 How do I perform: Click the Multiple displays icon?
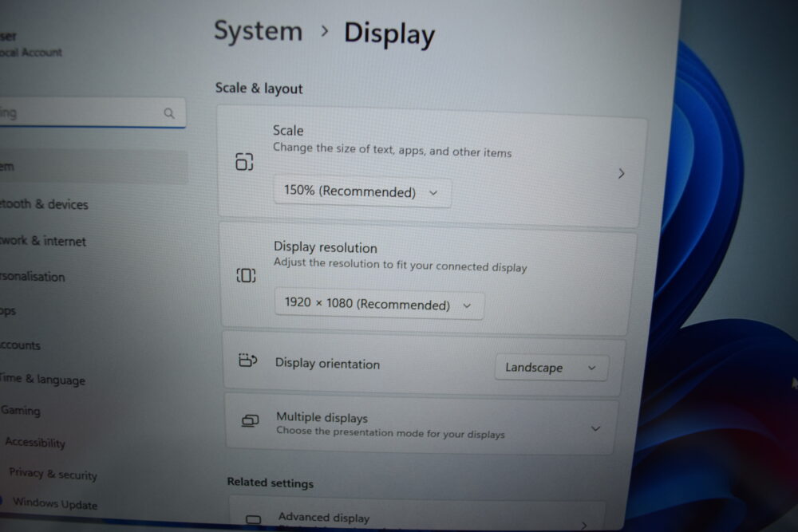[x=250, y=420]
